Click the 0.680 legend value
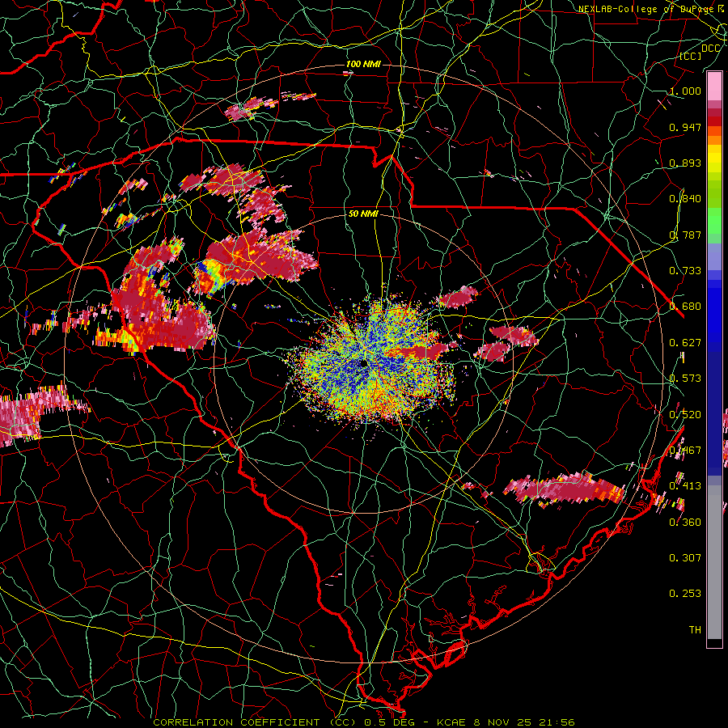The height and width of the screenshot is (728, 728). (685, 307)
